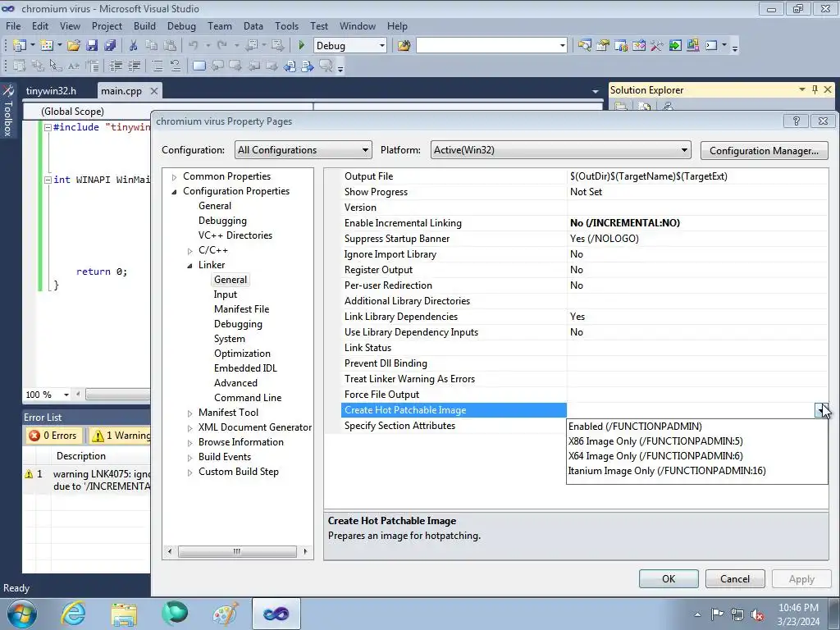Expand the Common Properties tree node
Image resolution: width=840 pixels, height=630 pixels.
coord(174,177)
